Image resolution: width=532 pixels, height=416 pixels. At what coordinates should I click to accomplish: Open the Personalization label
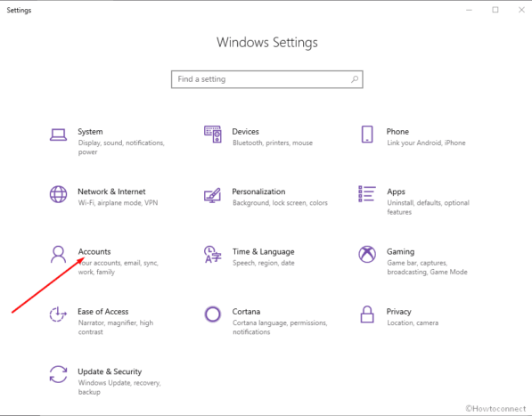coord(258,192)
